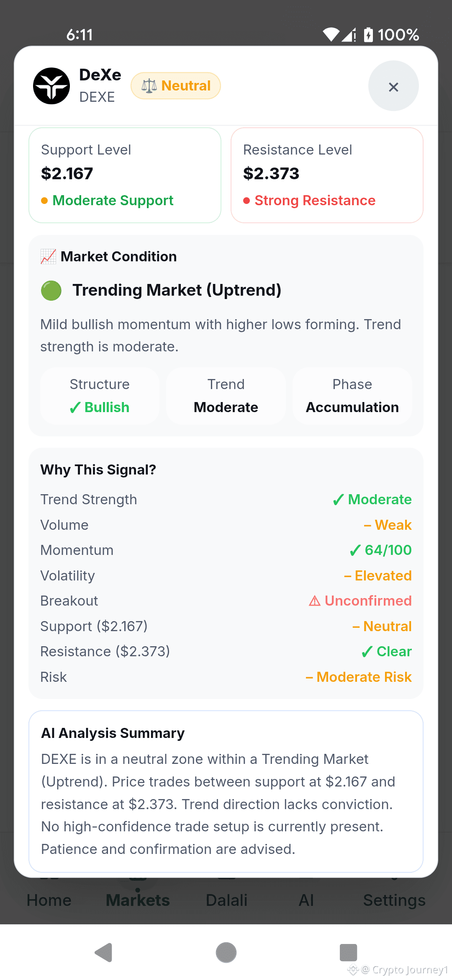Tap the DeXe coin logo
Screen dimensions: 452x980
pos(51,86)
